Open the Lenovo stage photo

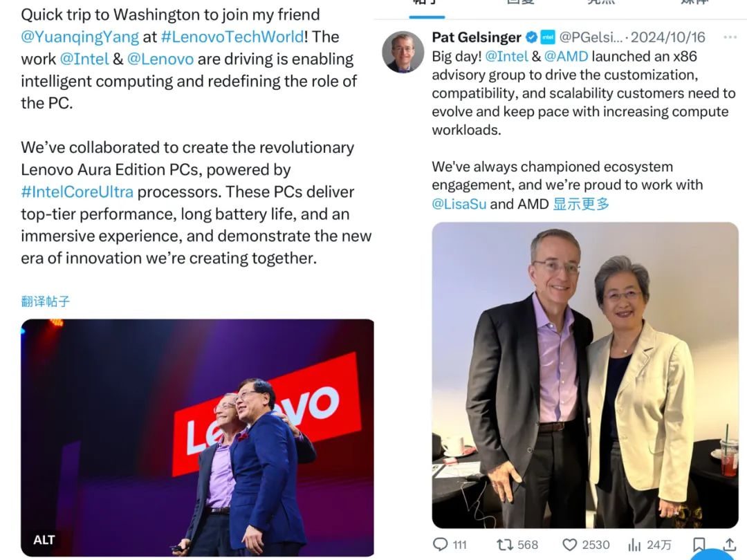197,438
